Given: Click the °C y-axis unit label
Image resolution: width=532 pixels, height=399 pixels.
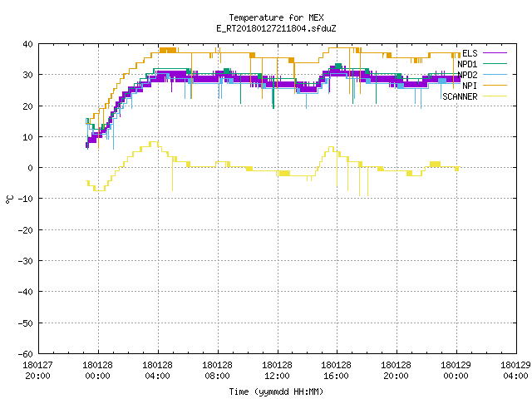Looking at the screenshot, I should (10, 199).
